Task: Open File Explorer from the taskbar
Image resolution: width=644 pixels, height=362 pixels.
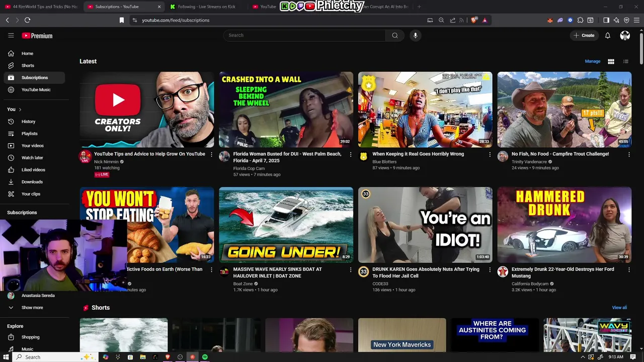Action: pos(143,357)
